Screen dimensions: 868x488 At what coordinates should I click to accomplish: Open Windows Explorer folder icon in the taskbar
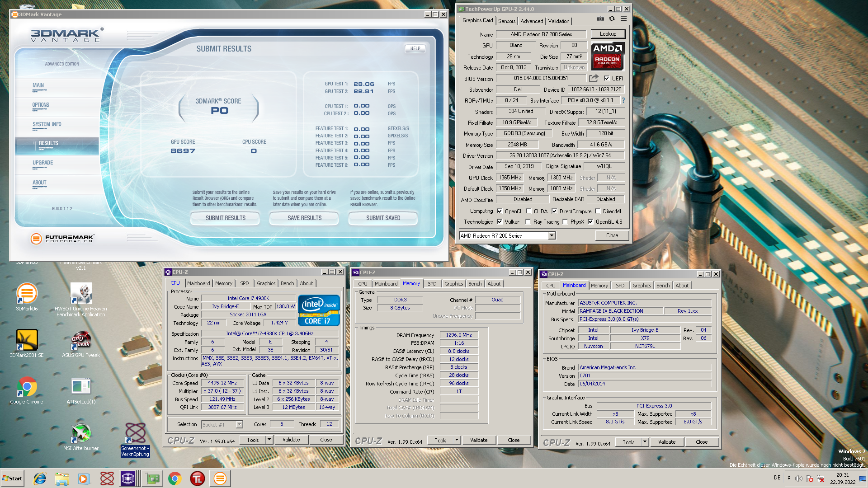[x=62, y=479]
